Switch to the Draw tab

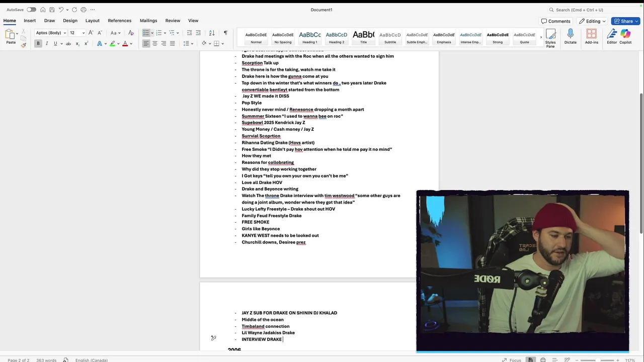click(49, 21)
